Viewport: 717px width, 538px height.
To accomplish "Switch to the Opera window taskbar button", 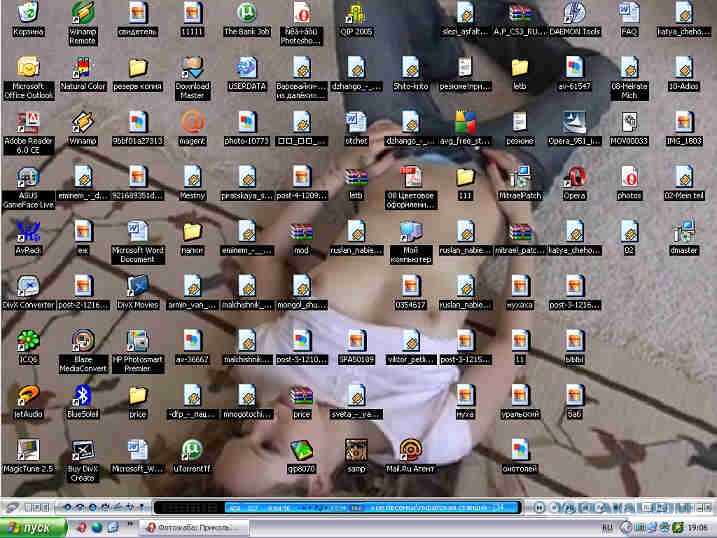I will point(194,528).
